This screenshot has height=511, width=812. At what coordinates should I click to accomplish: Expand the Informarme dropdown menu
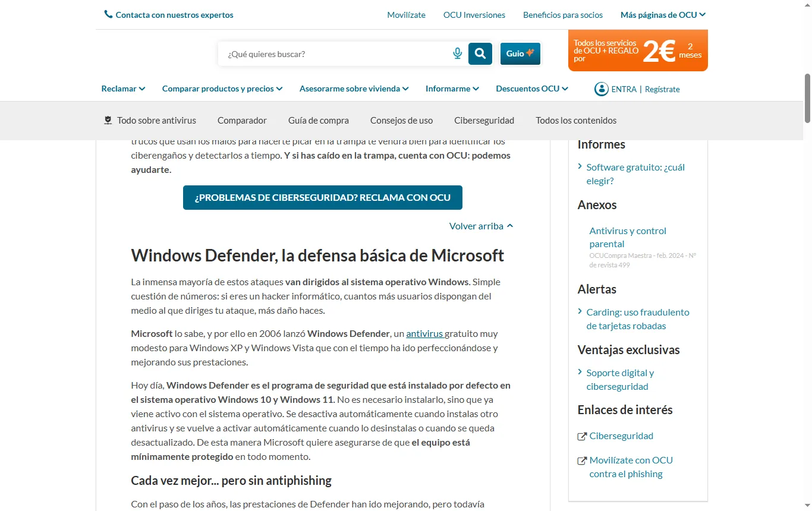tap(452, 89)
